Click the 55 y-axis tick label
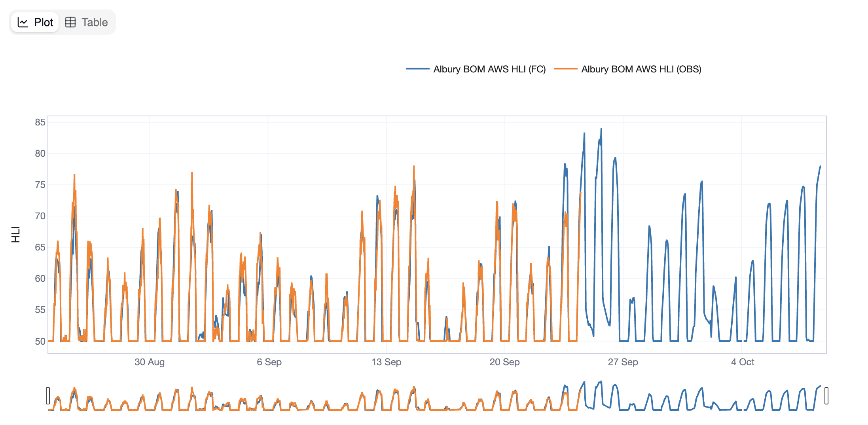The image size is (868, 425). pos(40,310)
